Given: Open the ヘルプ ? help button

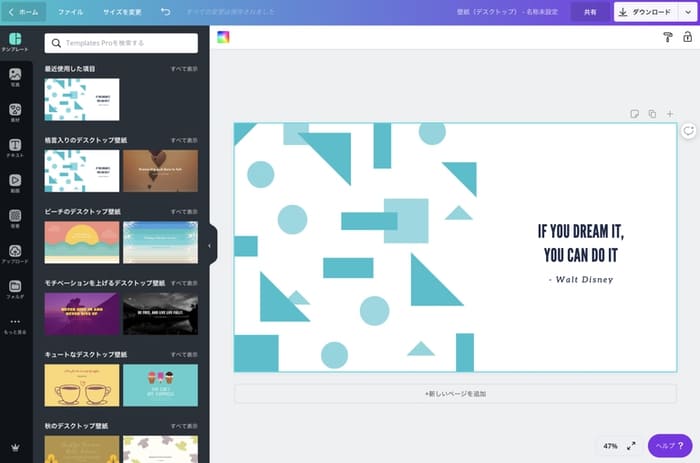Looking at the screenshot, I should pos(670,445).
